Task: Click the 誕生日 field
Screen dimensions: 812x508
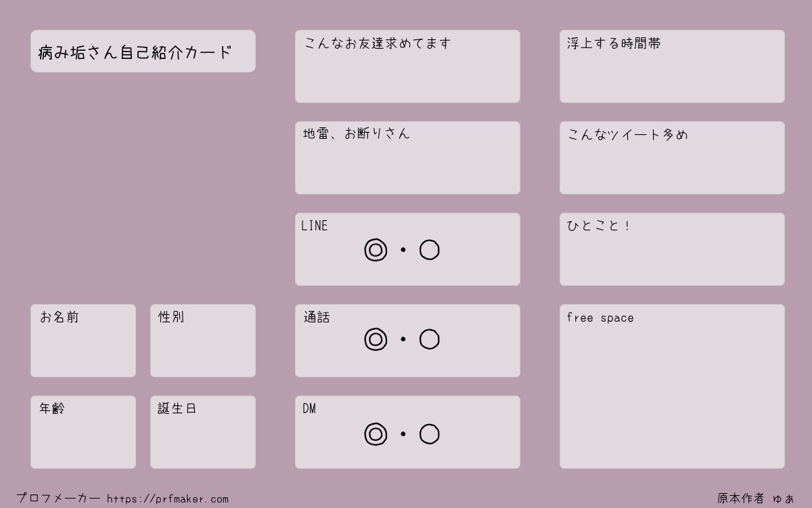Action: coord(203,432)
